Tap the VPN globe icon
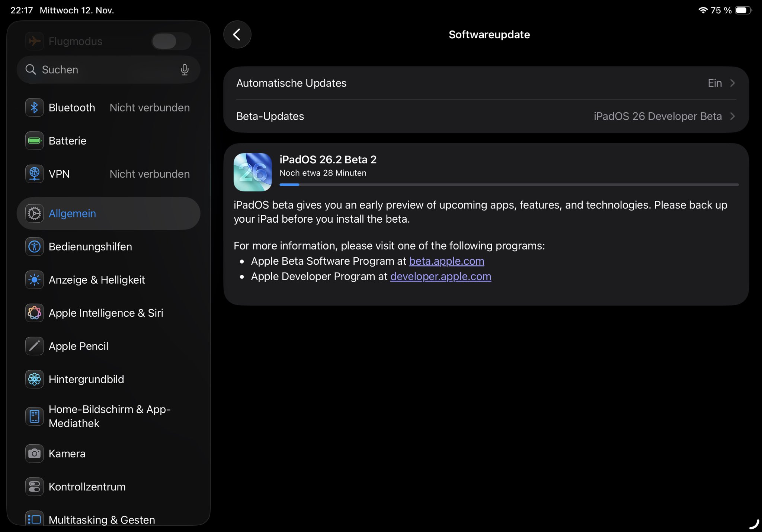Screen dimensions: 762x532 tap(34, 174)
